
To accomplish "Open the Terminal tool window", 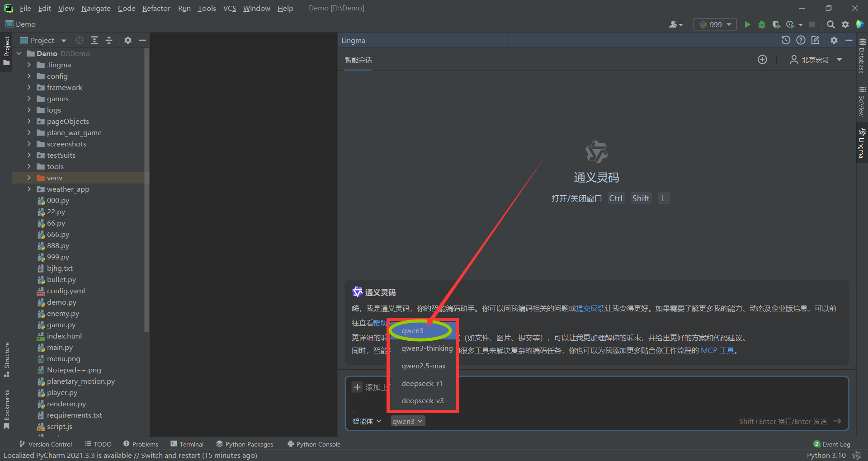I will point(187,444).
